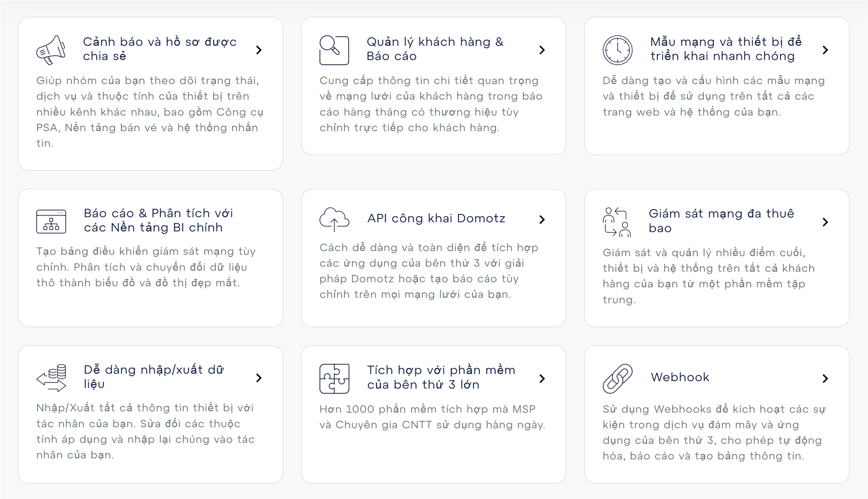Viewport: 868px width, 499px height.
Task: Click the database import/export arrows icon
Action: click(x=51, y=377)
